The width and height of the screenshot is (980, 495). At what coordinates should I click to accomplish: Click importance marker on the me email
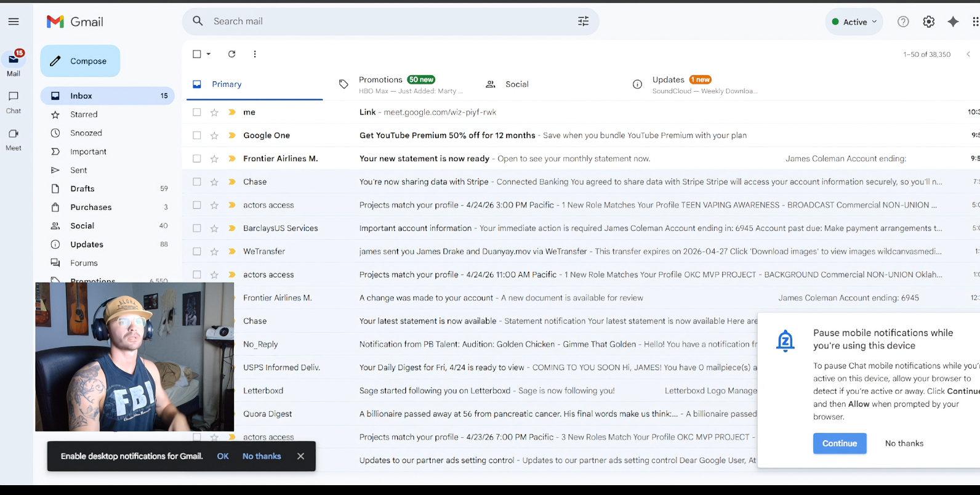pos(232,112)
